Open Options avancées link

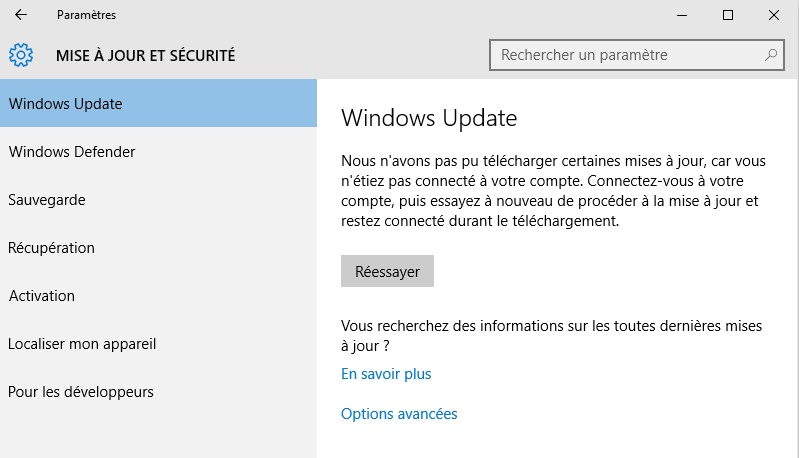pos(399,414)
